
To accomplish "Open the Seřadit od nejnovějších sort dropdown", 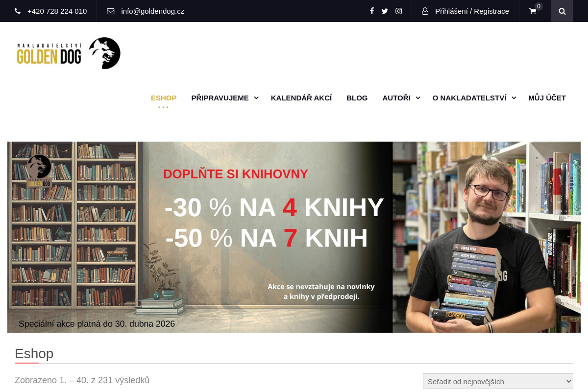I will coord(498,381).
